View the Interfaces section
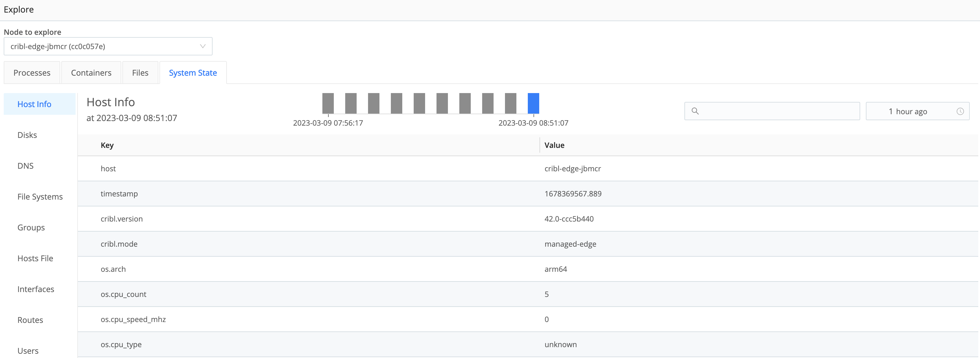 tap(36, 289)
